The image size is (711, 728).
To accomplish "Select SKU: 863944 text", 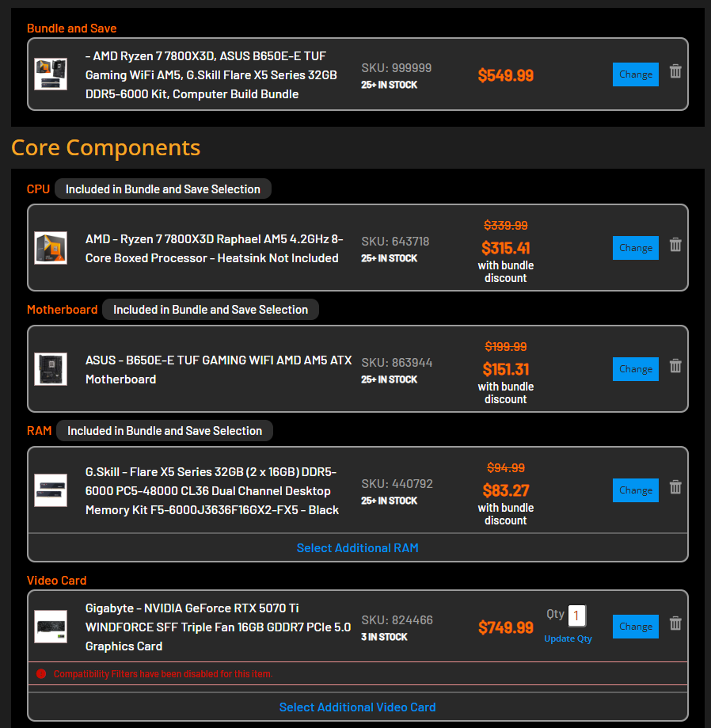I will click(x=397, y=363).
